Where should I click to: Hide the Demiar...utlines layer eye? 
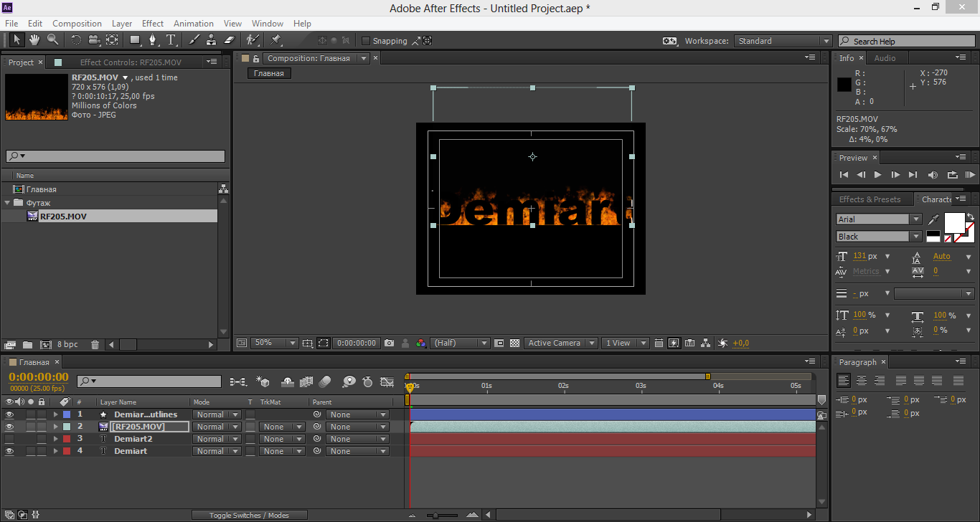[x=9, y=414]
